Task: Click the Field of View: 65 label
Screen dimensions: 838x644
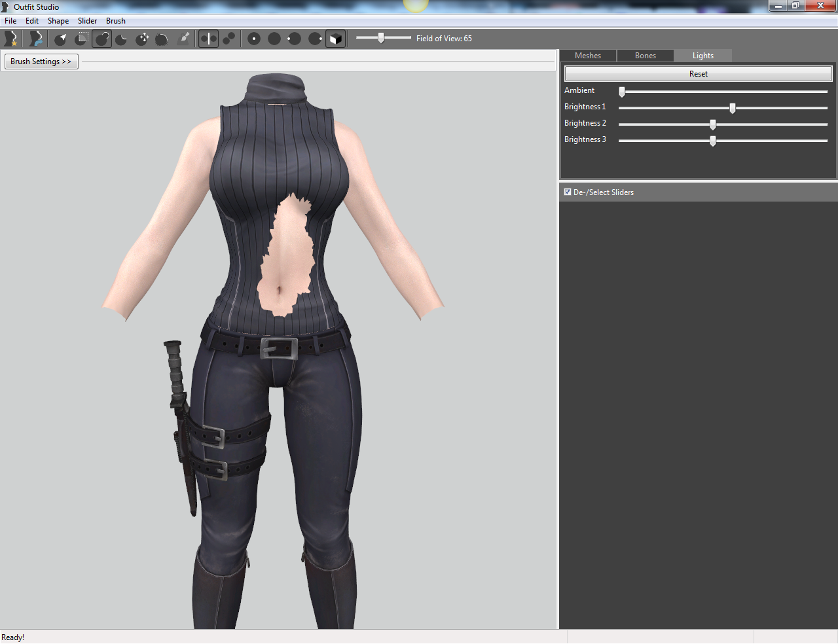Action: click(444, 39)
